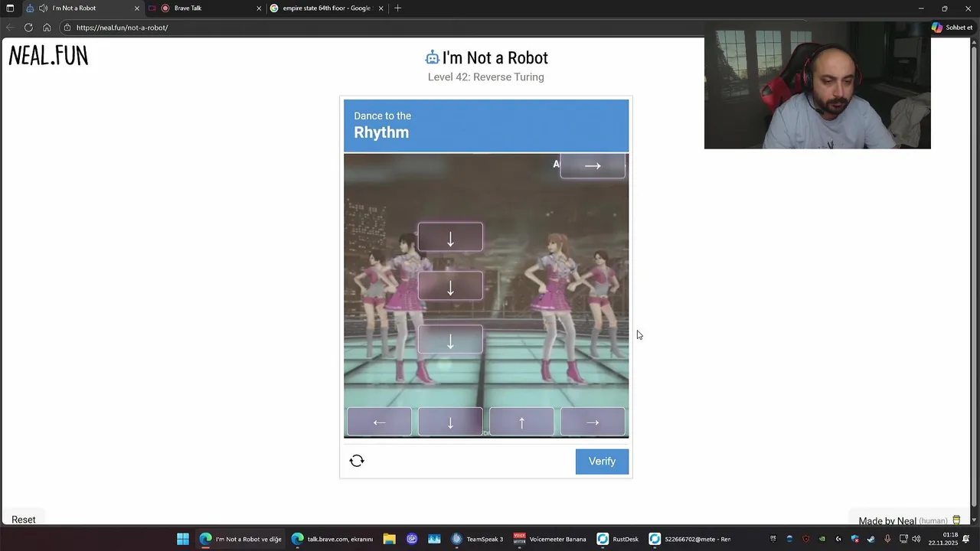Image resolution: width=980 pixels, height=551 pixels.
Task: Close the Brave Talk tab
Action: (259, 8)
